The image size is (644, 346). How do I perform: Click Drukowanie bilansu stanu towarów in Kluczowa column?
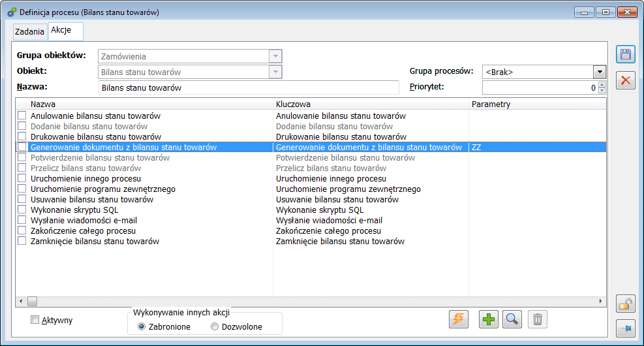click(341, 137)
